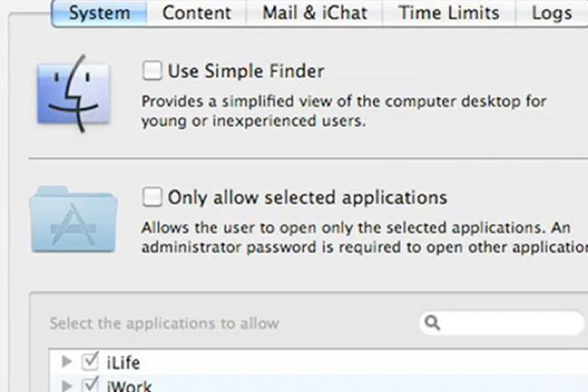Viewport: 588px width, 392px height.
Task: Tick Only allow selected applications checkbox
Action: coord(152,197)
